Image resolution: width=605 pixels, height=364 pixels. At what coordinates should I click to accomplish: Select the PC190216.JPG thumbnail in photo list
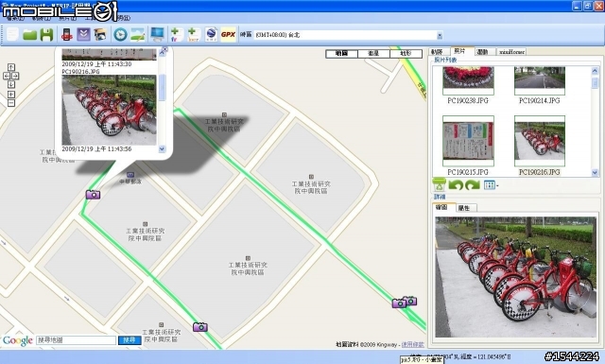540,141
